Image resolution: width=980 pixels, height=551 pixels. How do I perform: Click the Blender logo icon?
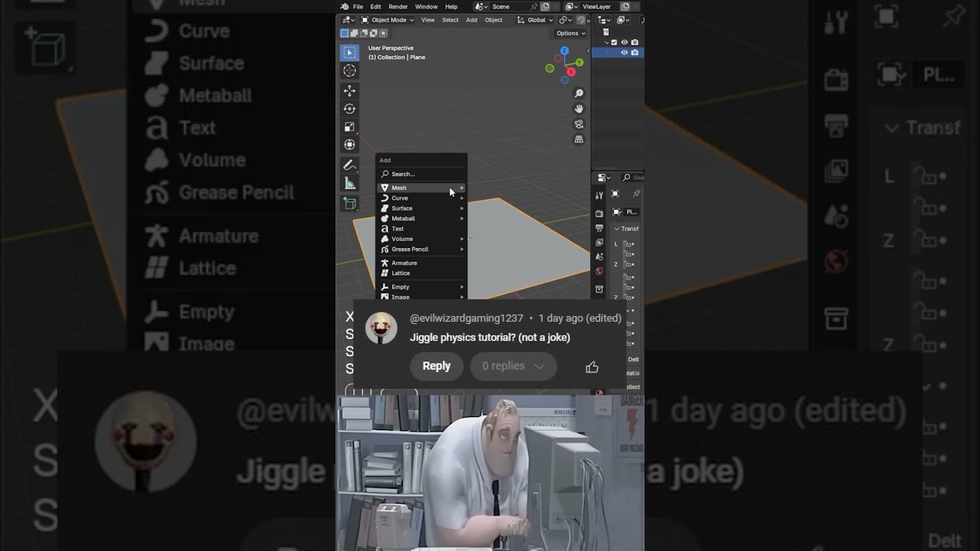345,7
